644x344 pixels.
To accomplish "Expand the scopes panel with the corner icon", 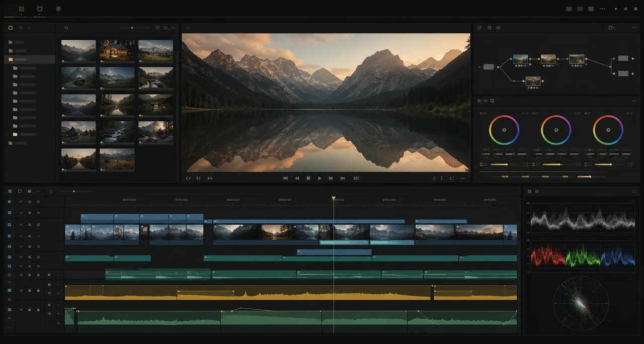I will point(634,191).
